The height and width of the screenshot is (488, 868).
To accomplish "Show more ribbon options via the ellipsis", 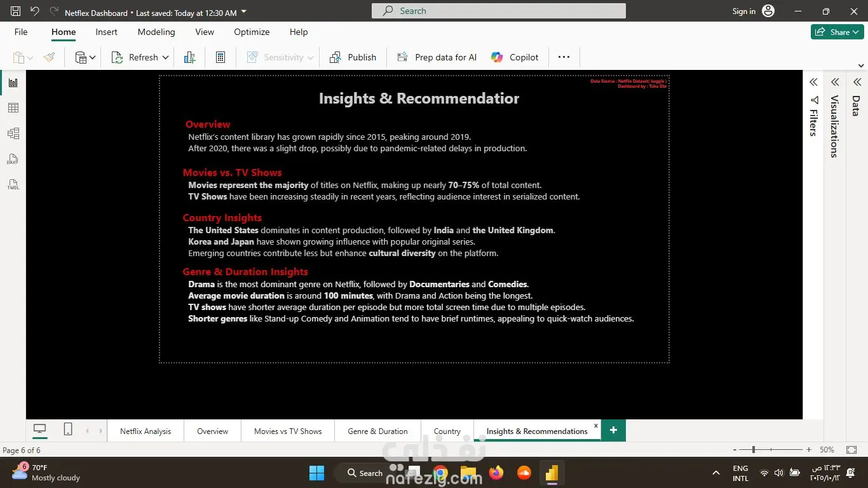I will (x=564, y=57).
